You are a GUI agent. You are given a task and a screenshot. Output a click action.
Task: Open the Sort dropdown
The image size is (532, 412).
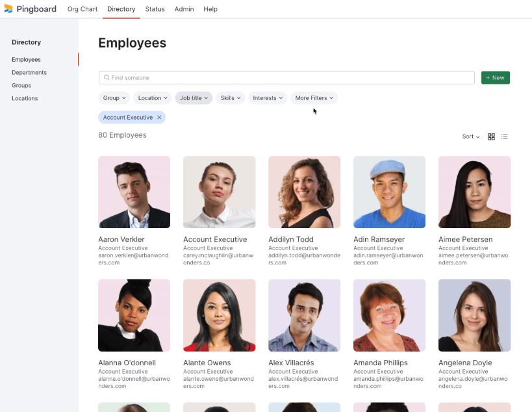coord(470,136)
